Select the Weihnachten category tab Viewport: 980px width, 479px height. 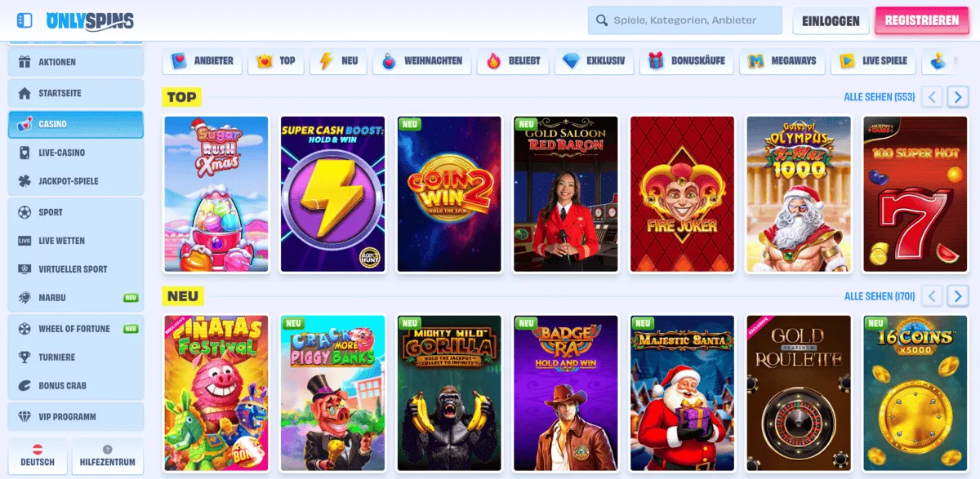422,61
